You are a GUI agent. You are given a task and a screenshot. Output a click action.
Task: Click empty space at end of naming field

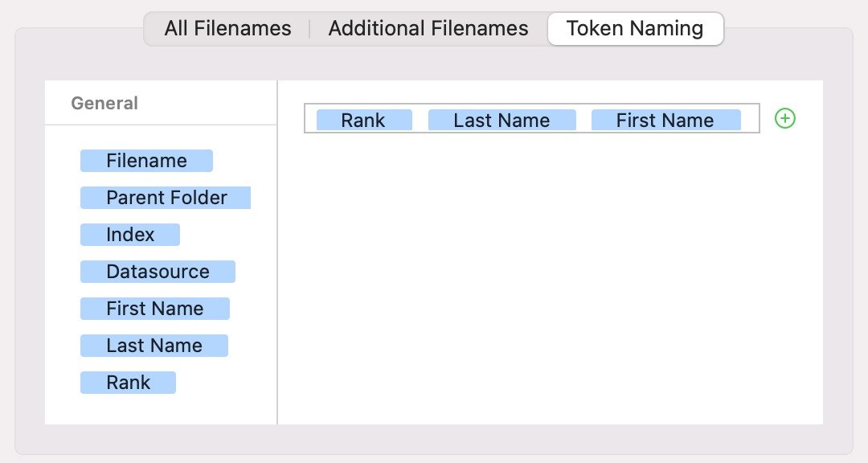pos(750,121)
